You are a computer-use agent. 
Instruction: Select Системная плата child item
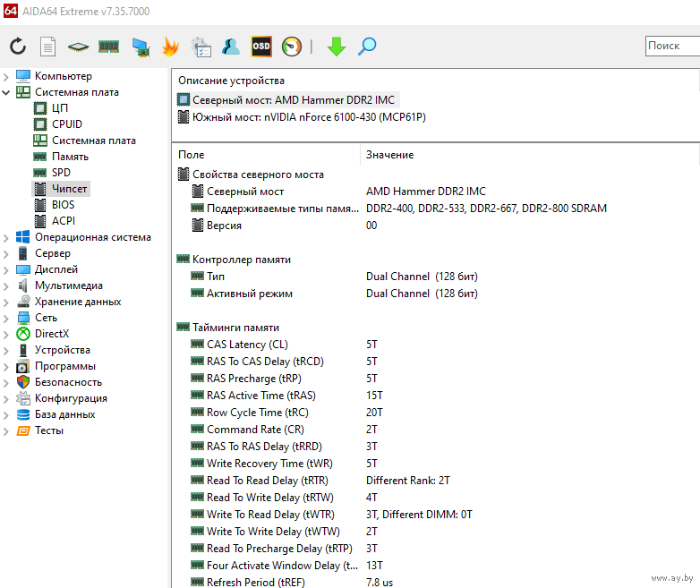[93, 141]
